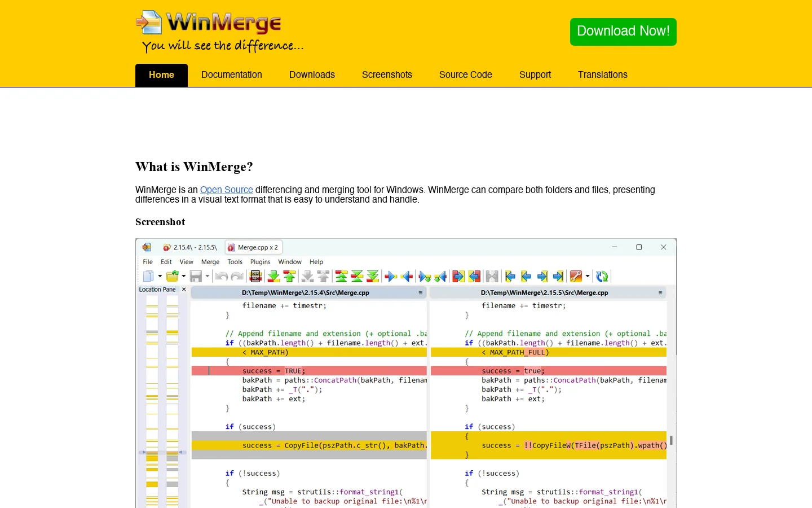Click the Current Difference toolbar icon
This screenshot has height=508, width=812.
coord(357,276)
